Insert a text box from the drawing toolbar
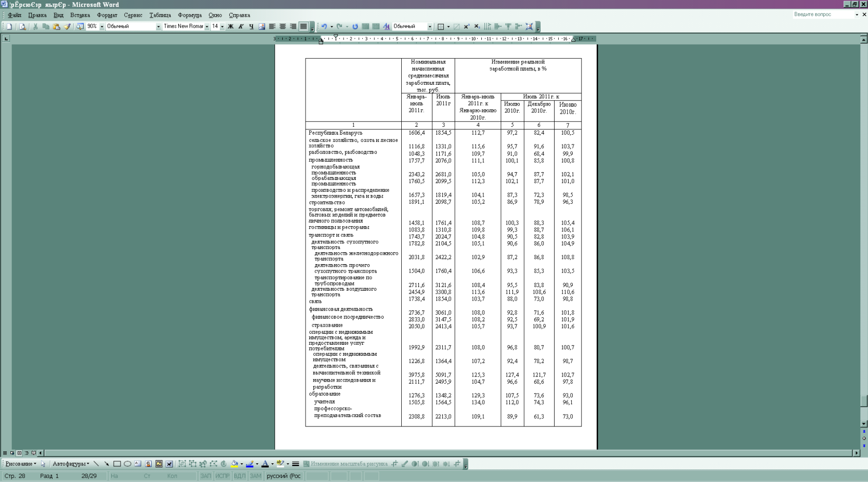The width and height of the screenshot is (868, 482). click(x=138, y=464)
